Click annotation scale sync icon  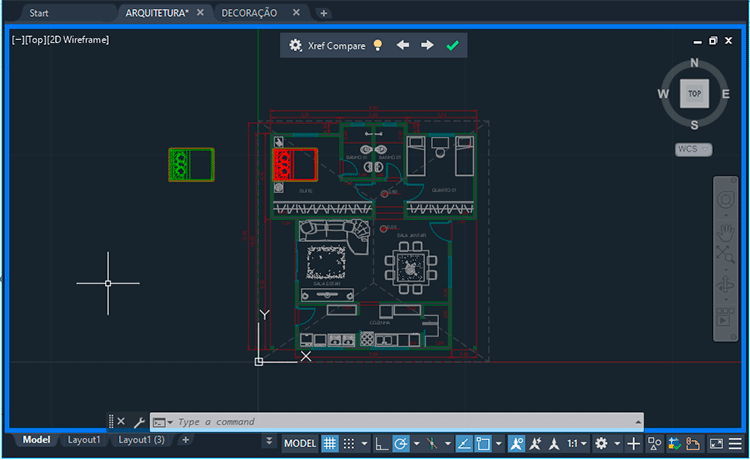(554, 444)
